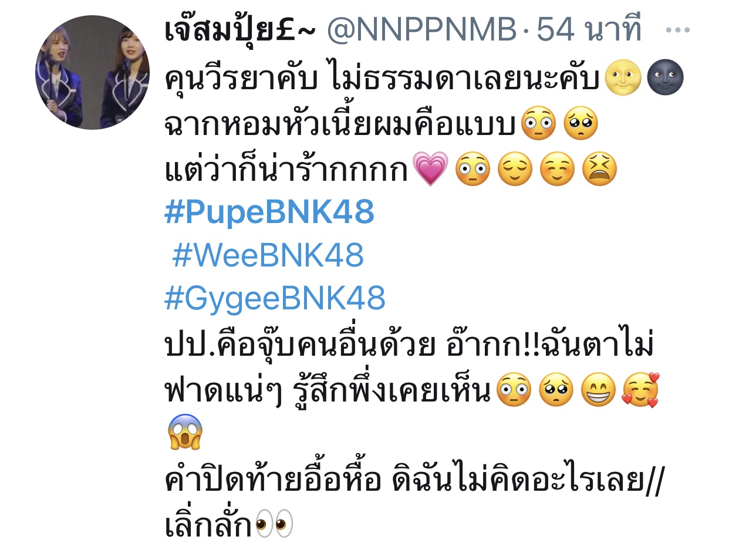729x560 pixels.
Task: Click the screaming face emoji
Action: click(185, 432)
